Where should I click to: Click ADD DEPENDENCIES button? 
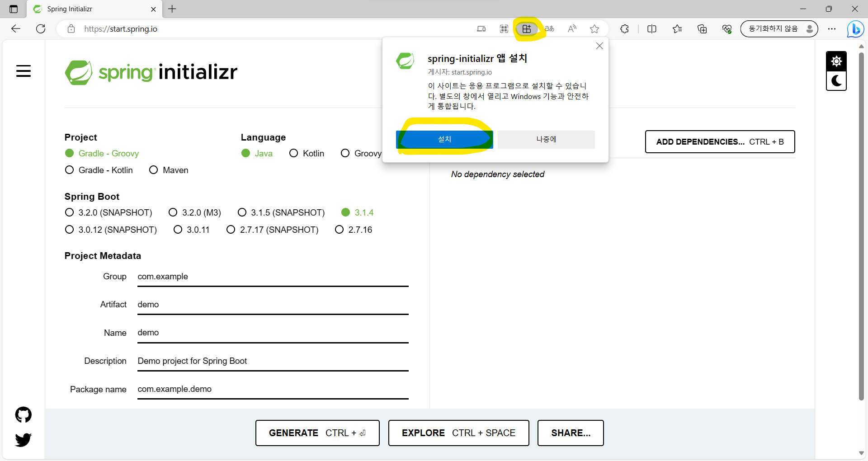click(x=720, y=142)
